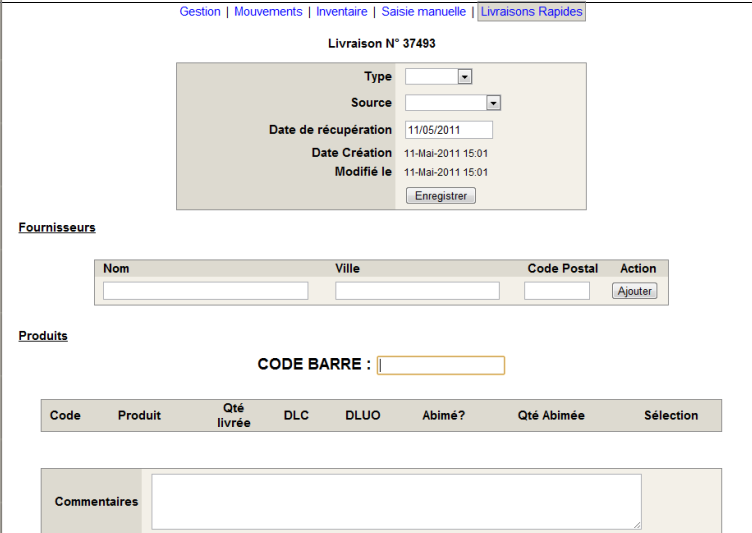The height and width of the screenshot is (533, 752).
Task: Open Saisie manuelle in the navigation
Action: [423, 12]
